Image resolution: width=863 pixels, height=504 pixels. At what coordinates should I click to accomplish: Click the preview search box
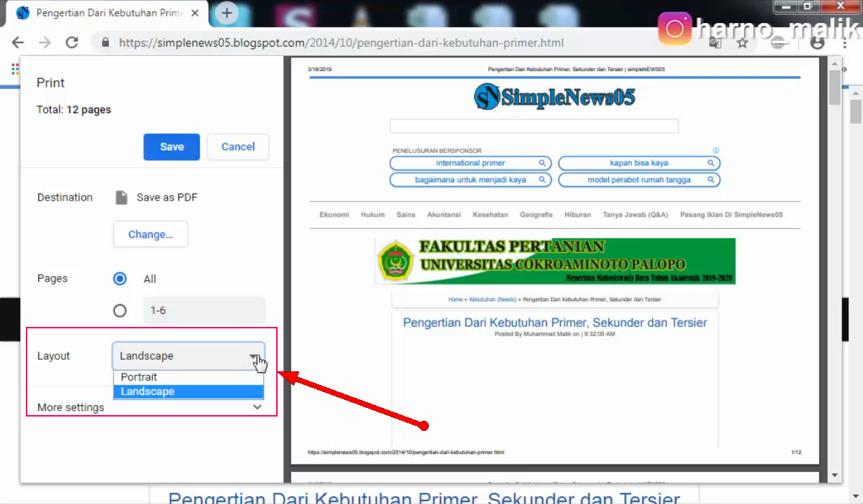coord(534,126)
